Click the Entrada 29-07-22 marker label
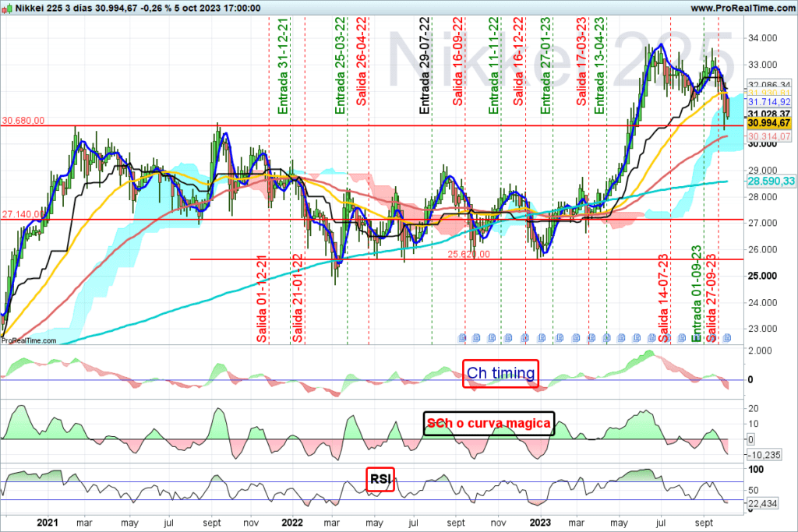Image resolution: width=798 pixels, height=532 pixels. 425,66
